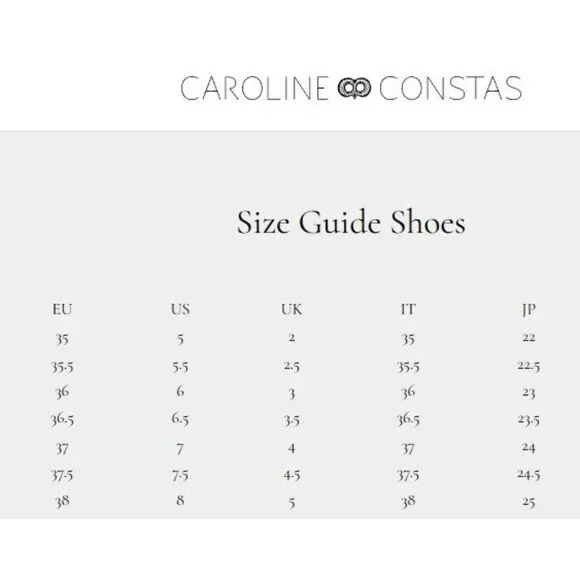Click JP size 25 cell
This screenshot has width=580, height=580.
pyautogui.click(x=529, y=502)
